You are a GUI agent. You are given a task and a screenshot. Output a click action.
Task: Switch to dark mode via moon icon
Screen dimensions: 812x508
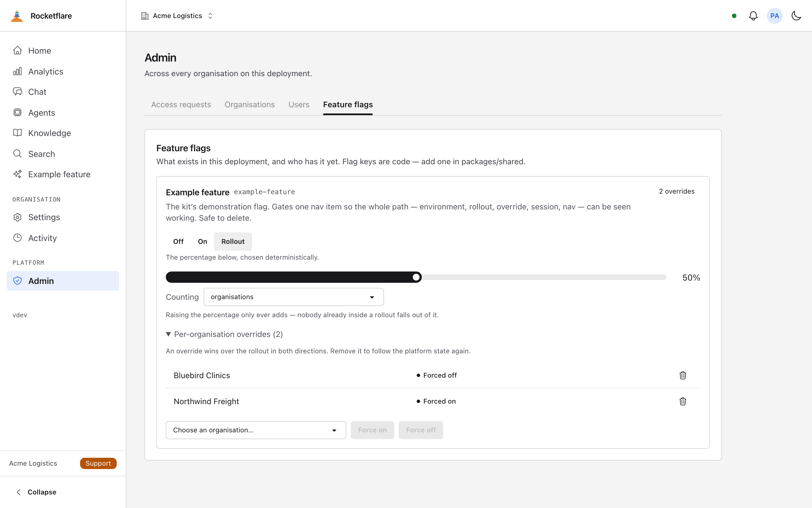796,16
